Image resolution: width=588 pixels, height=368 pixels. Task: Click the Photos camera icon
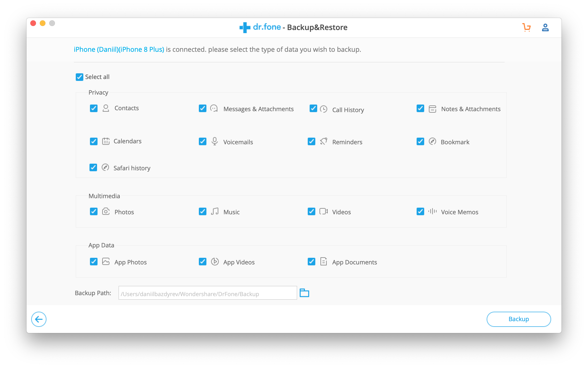tap(106, 211)
